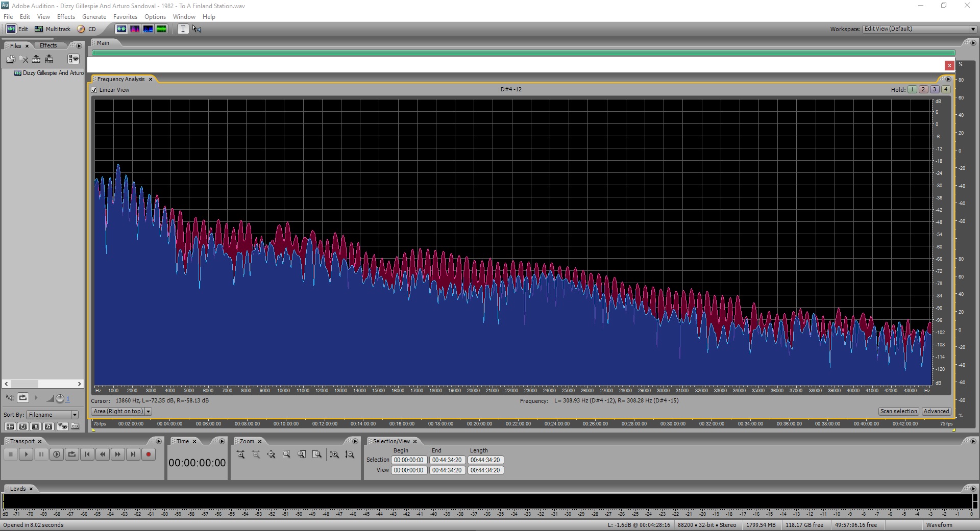
Task: Select the Main panel tab
Action: coord(103,43)
